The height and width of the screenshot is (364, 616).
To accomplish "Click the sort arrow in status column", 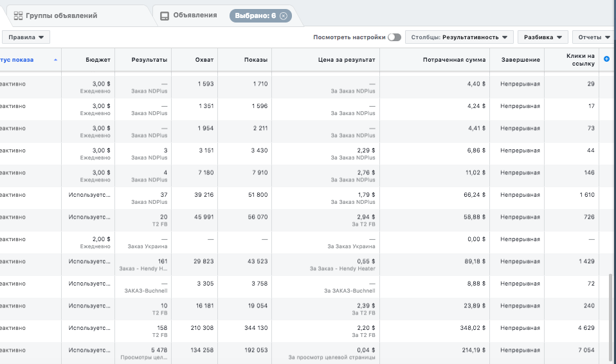I will [55, 60].
